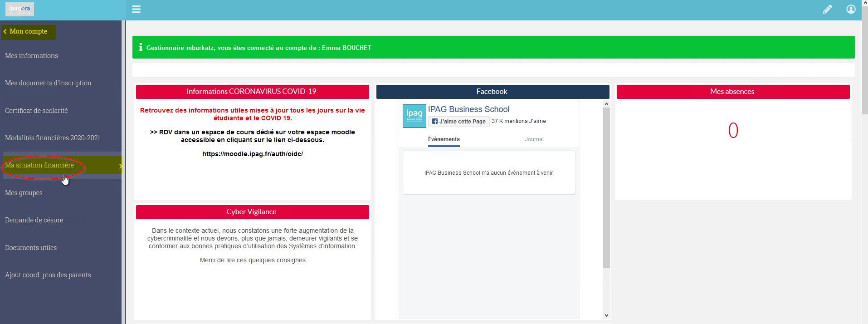
Task: Collapse menu via Mon compte back chevron
Action: [5, 31]
